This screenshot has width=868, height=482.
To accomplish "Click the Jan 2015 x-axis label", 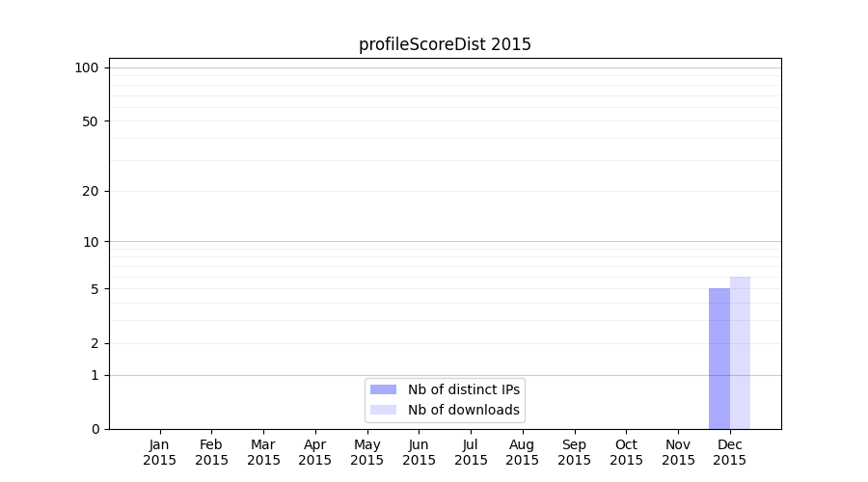I will click(x=160, y=452).
